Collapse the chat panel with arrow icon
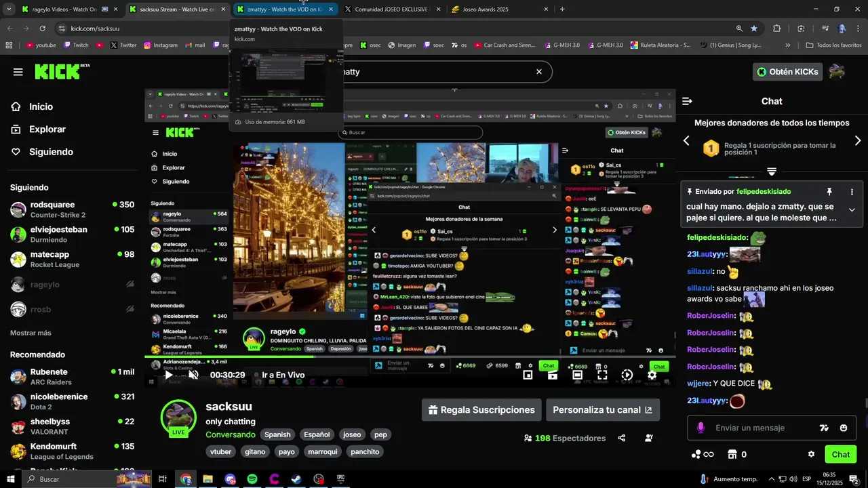Screen dimensions: 868x488 coord(687,101)
